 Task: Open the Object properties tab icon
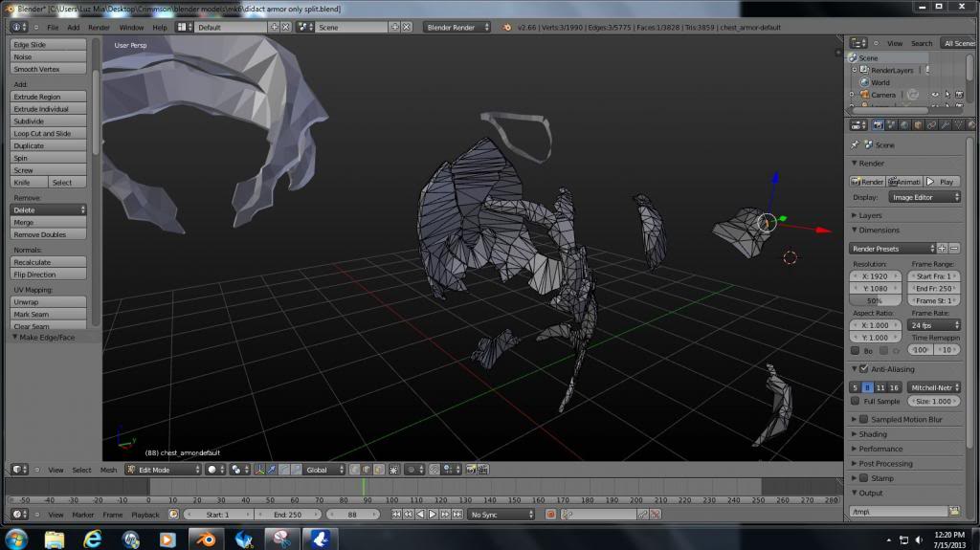tap(918, 124)
